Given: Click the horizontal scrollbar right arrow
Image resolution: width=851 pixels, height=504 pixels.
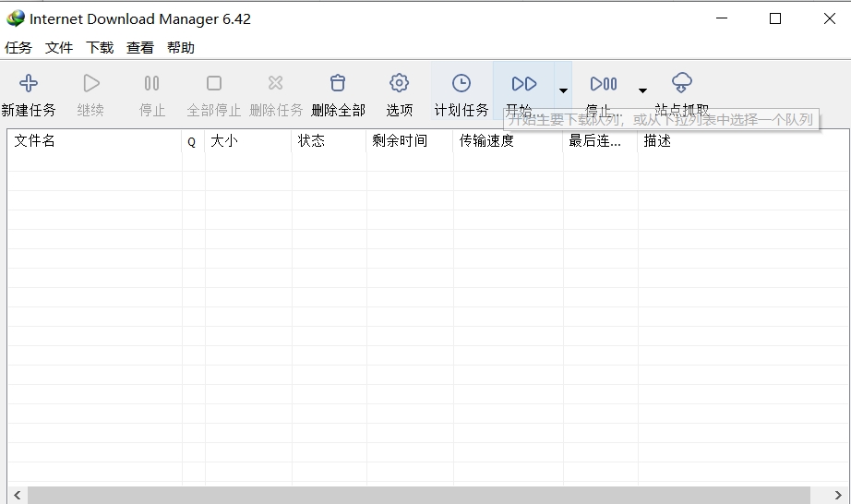Looking at the screenshot, I should point(838,495).
